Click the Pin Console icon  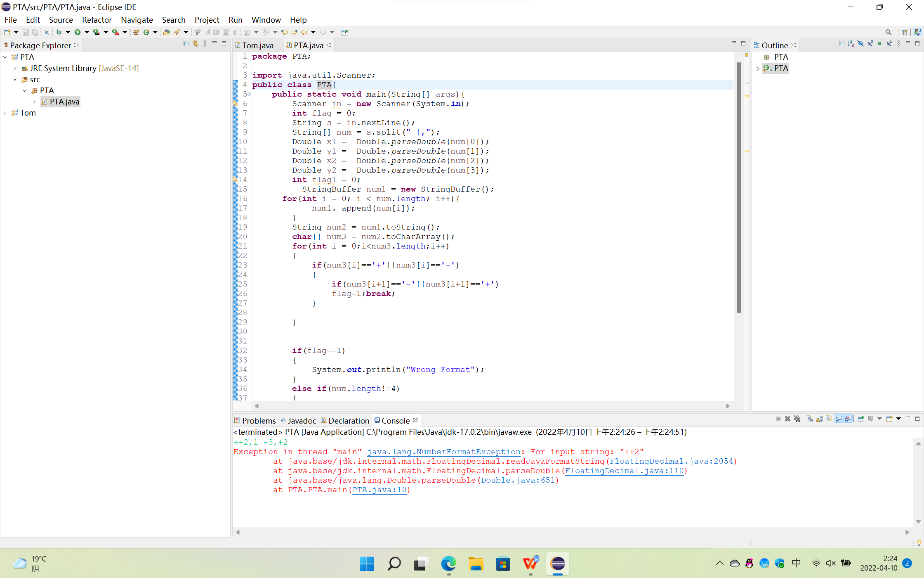pyautogui.click(x=860, y=419)
